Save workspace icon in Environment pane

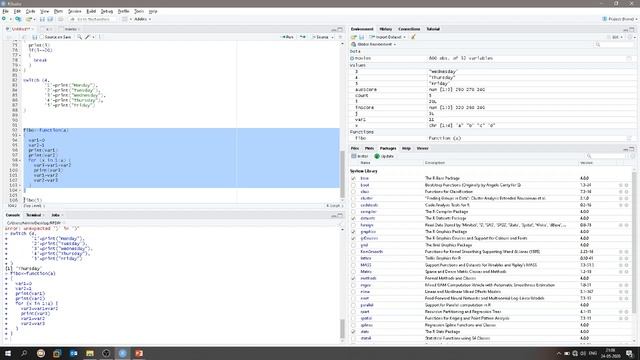click(x=361, y=37)
